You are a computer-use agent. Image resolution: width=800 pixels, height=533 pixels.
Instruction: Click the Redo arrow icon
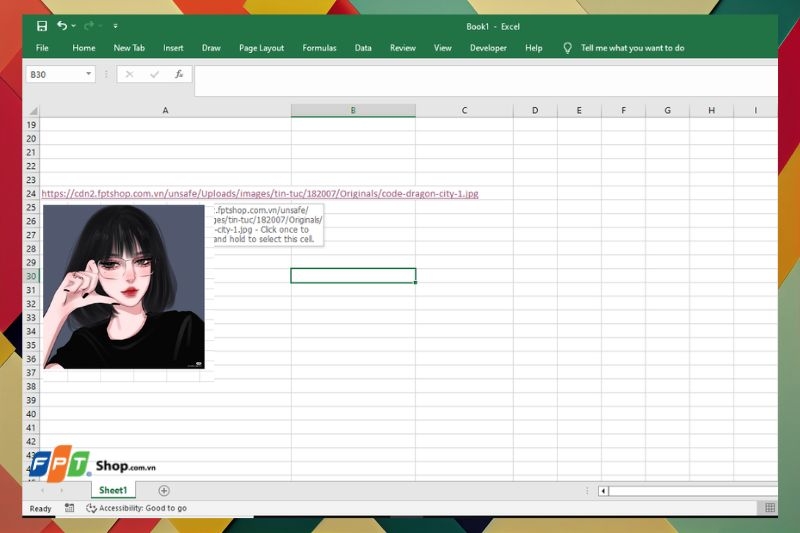click(89, 26)
